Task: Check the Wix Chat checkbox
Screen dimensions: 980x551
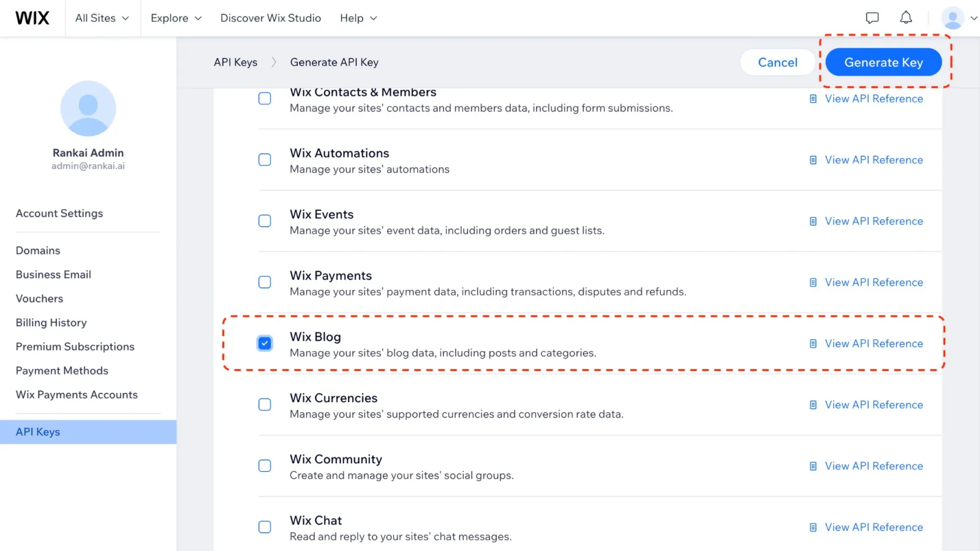Action: point(265,528)
